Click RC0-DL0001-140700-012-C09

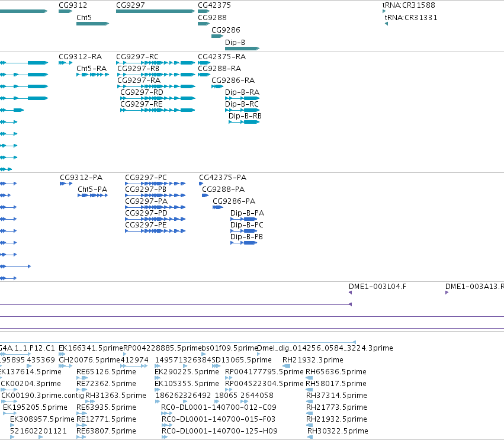[219, 407]
